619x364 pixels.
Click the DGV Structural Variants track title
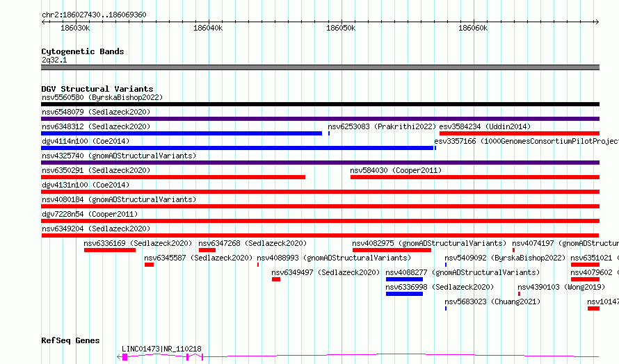tap(97, 89)
